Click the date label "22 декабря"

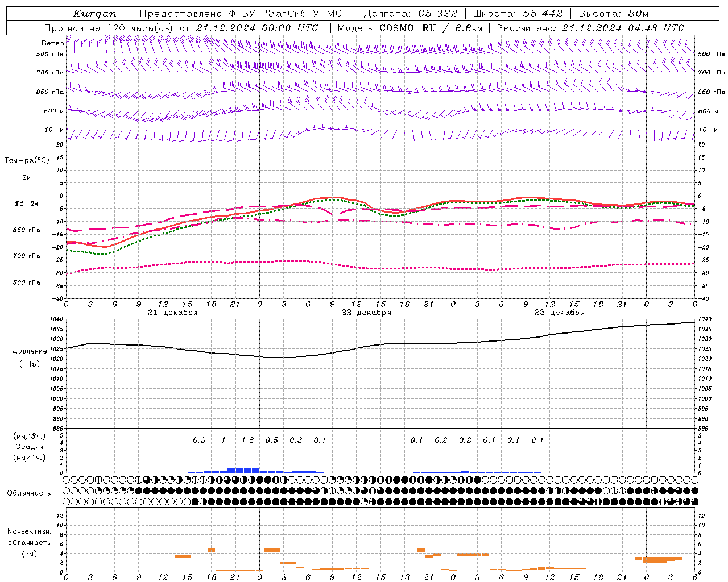click(x=366, y=313)
